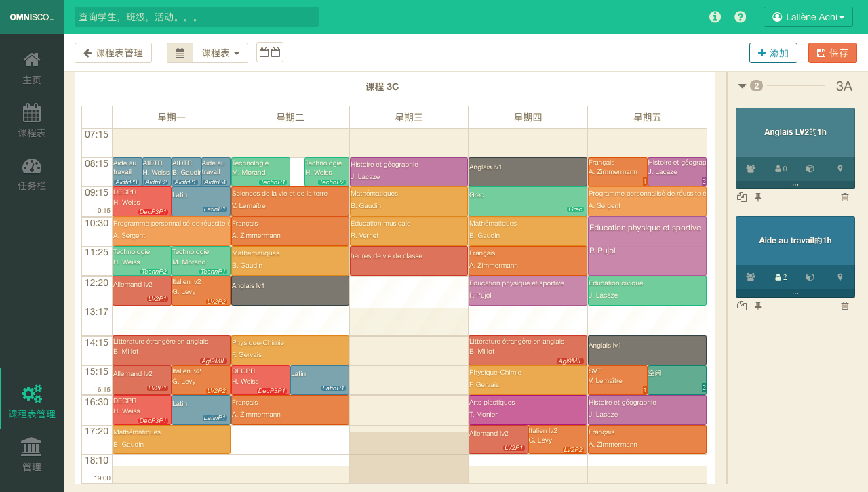Image resolution: width=868 pixels, height=492 pixels.
Task: Collapse the 3A section triangle
Action: click(x=742, y=86)
